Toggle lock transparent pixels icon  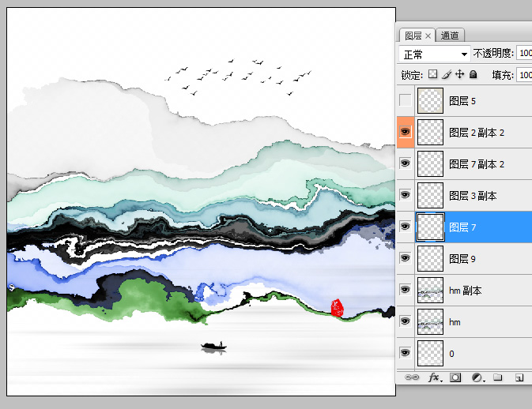tap(432, 74)
